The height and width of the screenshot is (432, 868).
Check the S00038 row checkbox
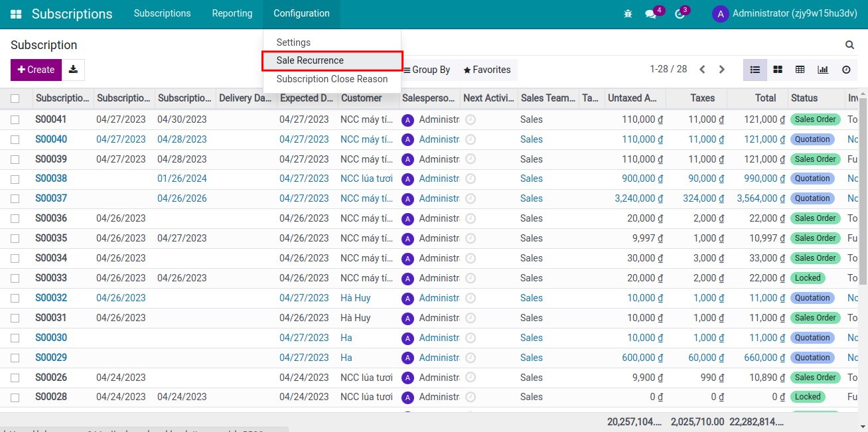15,179
